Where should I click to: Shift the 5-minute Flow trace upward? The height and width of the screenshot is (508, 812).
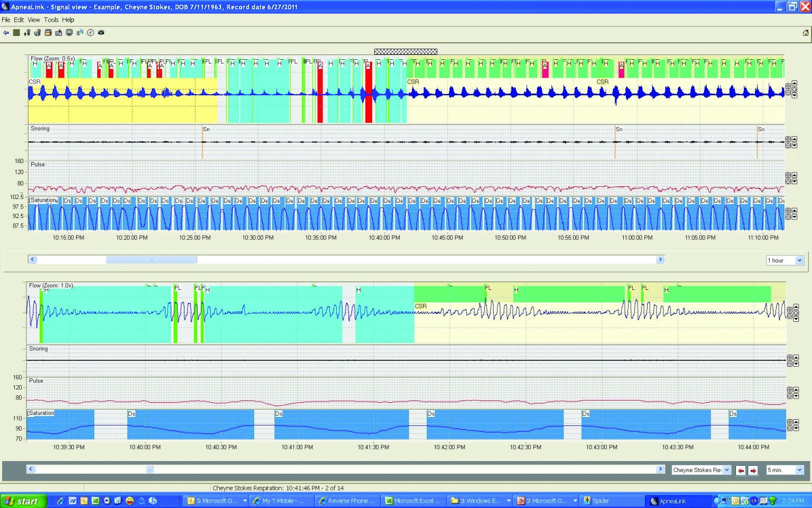click(796, 307)
